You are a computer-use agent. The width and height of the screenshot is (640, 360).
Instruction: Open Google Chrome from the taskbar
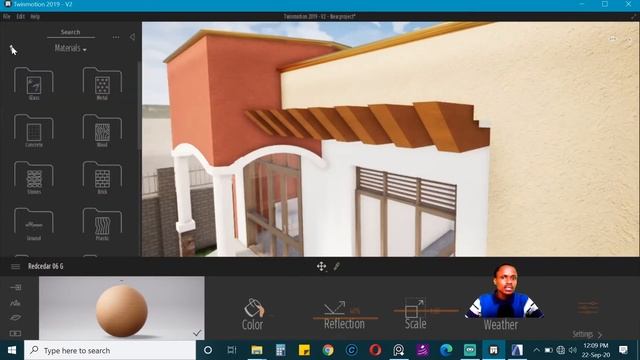(328, 350)
